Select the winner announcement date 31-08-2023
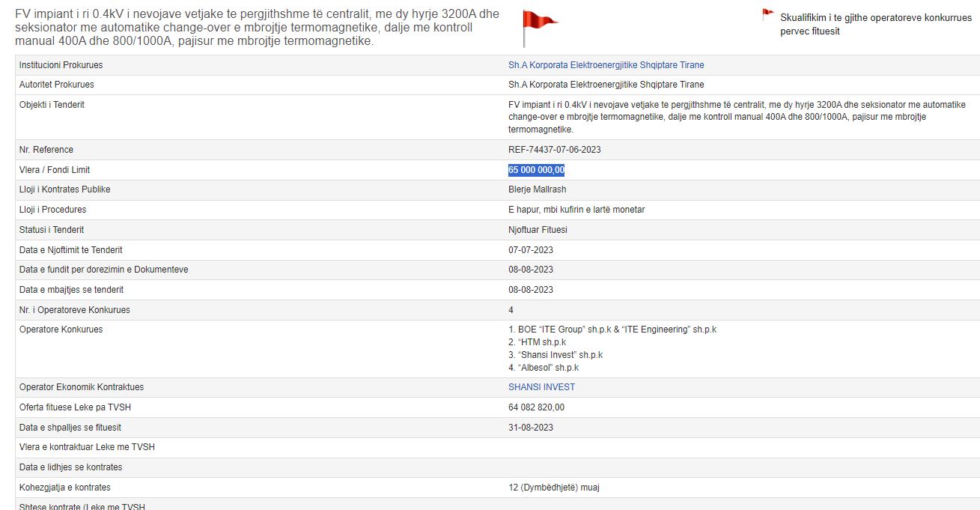The height and width of the screenshot is (510, 980). (531, 428)
